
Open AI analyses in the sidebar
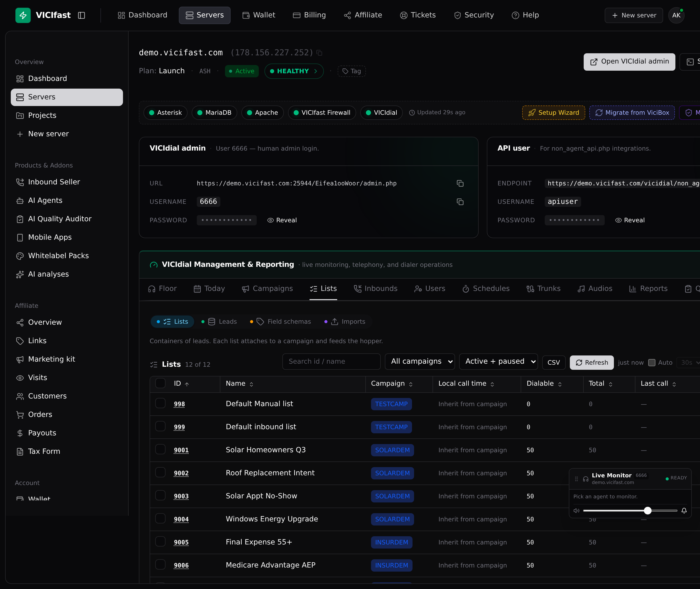point(67,274)
